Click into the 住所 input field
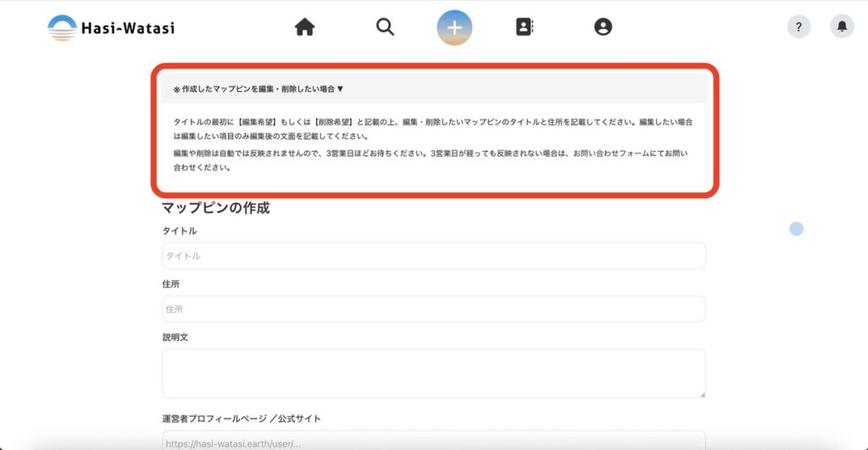The width and height of the screenshot is (868, 450). 433,308
